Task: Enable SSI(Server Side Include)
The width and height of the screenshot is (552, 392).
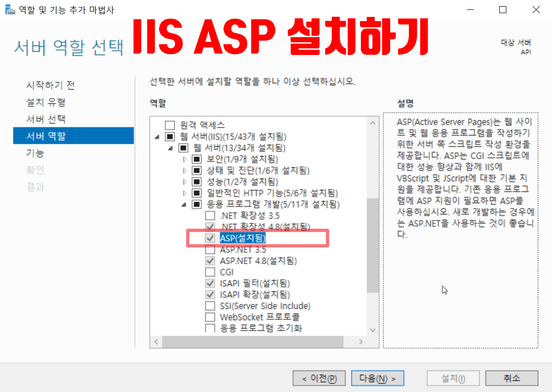Action: (x=210, y=306)
